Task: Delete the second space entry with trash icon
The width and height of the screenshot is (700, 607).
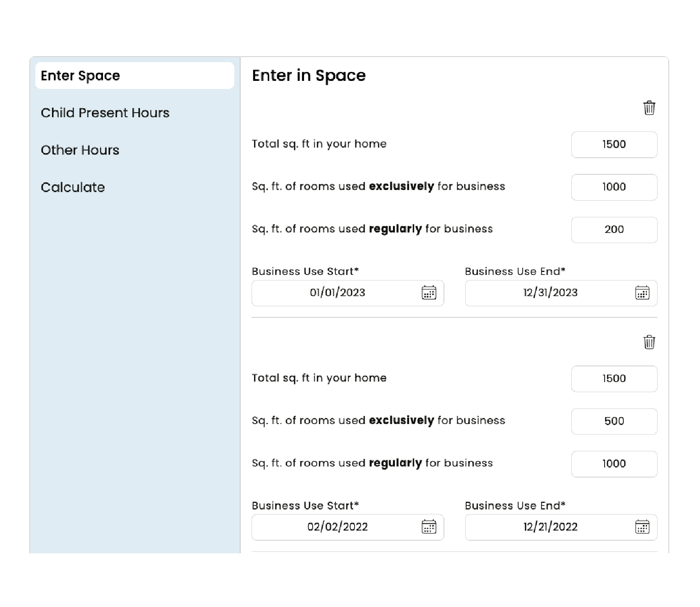Action: [x=649, y=342]
